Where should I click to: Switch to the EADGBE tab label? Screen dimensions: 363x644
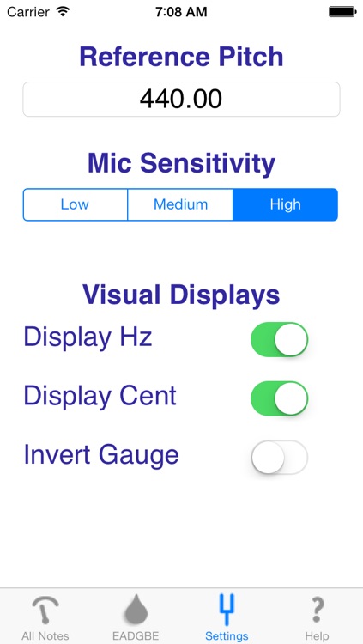136,636
